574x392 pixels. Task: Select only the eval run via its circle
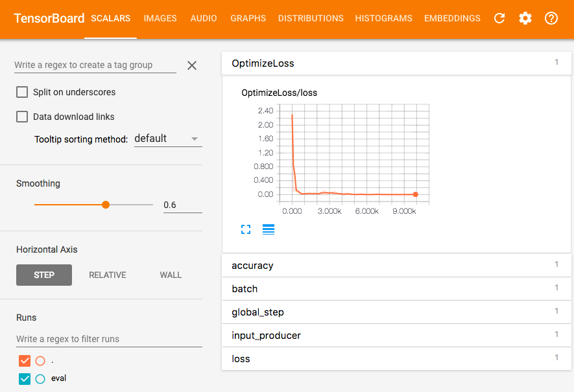40,379
